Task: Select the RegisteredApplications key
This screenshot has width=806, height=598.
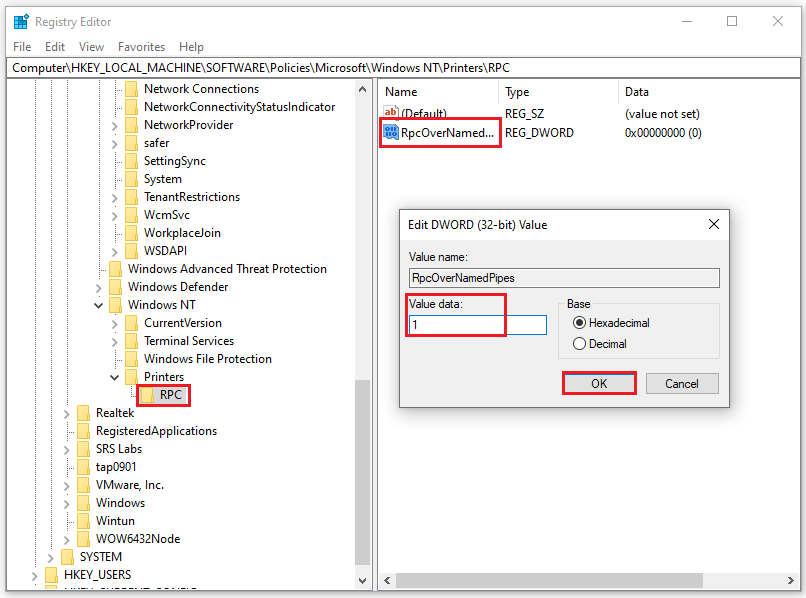Action: coord(156,431)
